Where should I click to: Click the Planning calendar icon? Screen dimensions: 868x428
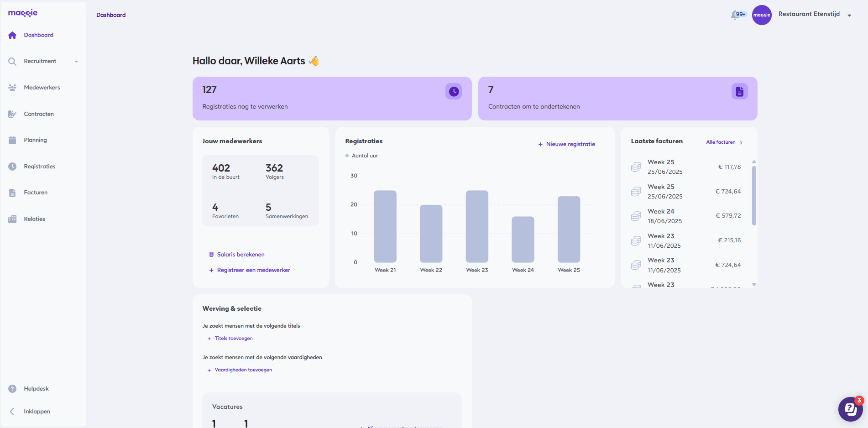click(x=12, y=140)
